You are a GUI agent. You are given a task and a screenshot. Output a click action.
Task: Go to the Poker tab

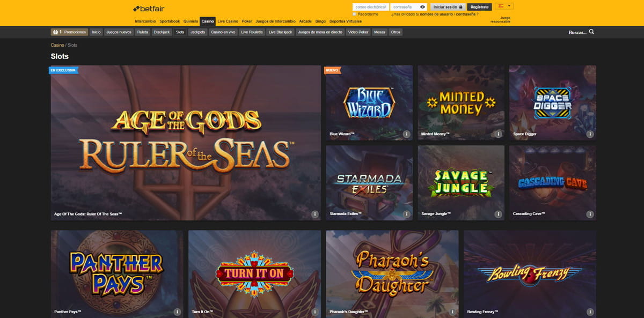[247, 21]
